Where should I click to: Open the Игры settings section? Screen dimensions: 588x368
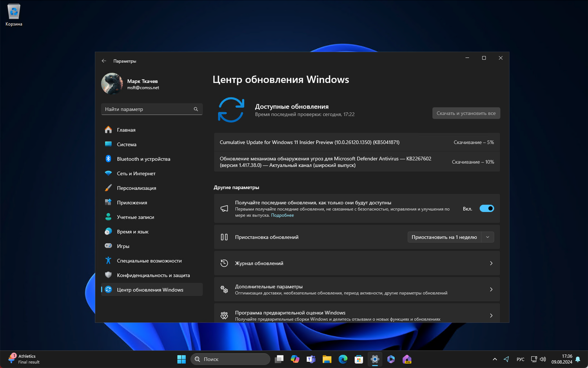point(152,246)
